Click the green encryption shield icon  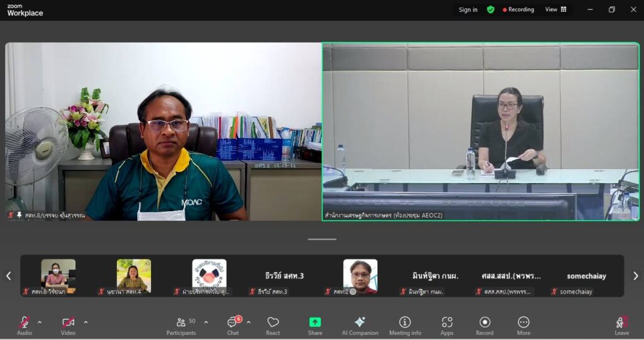click(x=491, y=9)
